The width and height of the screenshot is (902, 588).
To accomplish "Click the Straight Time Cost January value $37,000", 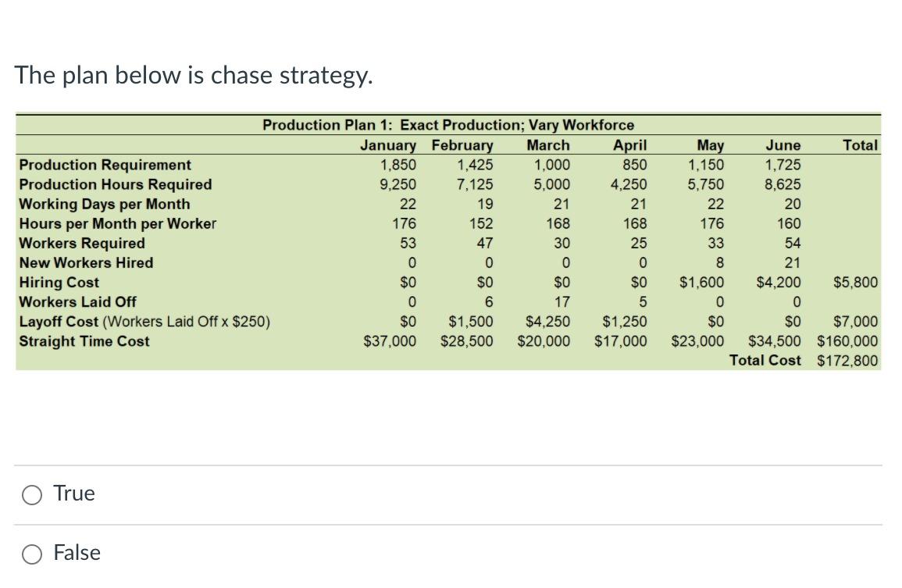I will (x=390, y=340).
